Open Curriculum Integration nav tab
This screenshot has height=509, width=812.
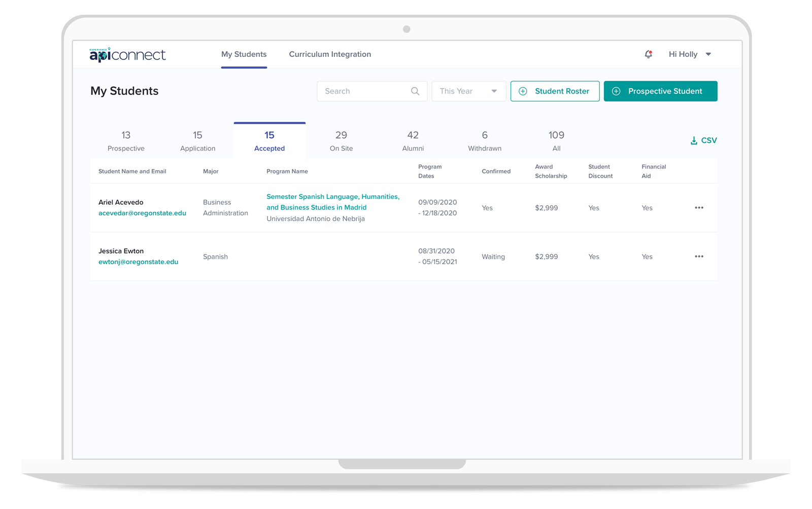330,54
